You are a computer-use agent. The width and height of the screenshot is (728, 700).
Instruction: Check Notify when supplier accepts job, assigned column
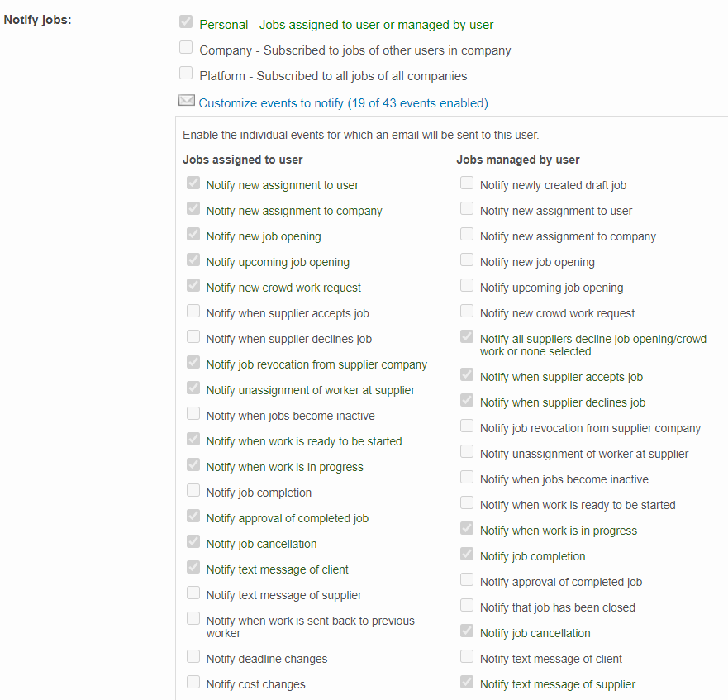[x=193, y=312]
